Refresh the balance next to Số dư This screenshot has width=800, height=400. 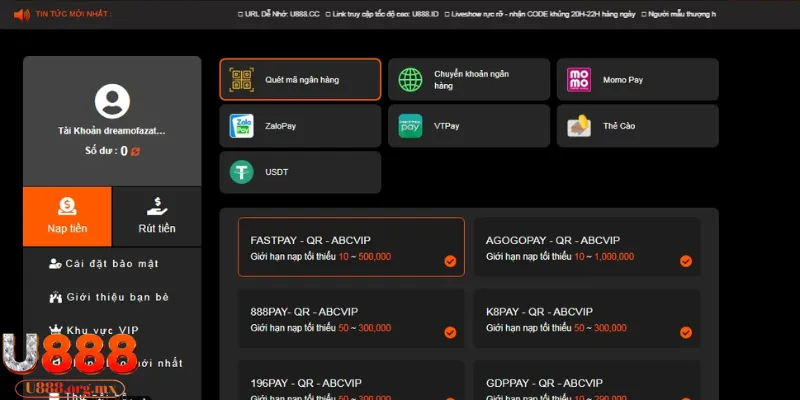coord(136,151)
